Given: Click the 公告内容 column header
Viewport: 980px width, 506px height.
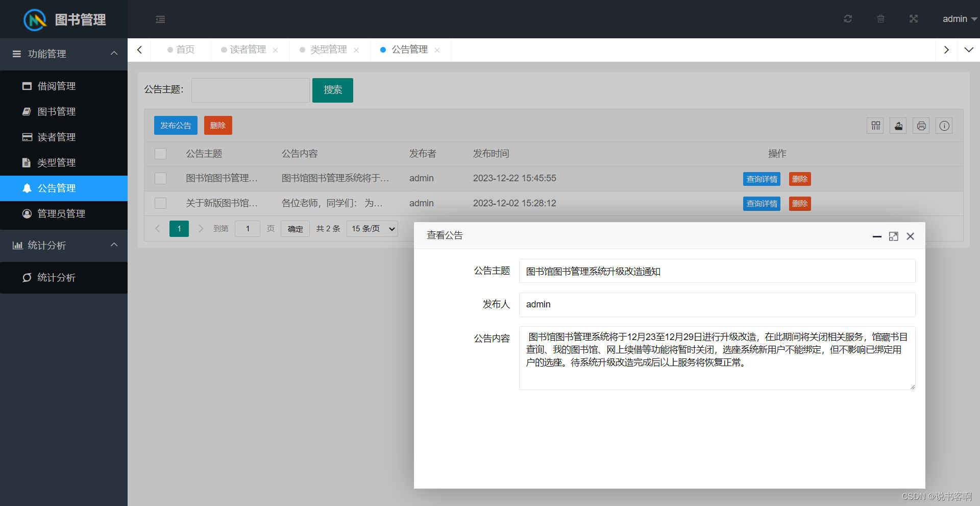Looking at the screenshot, I should [x=300, y=154].
